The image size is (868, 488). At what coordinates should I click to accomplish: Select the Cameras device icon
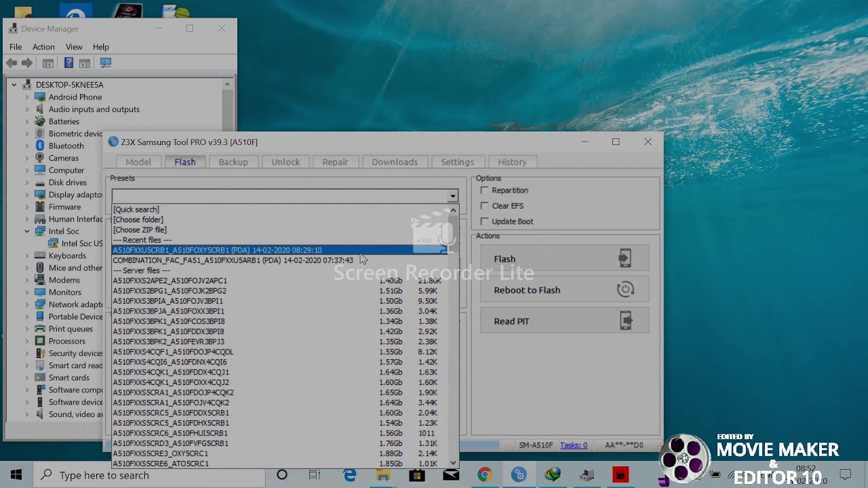[x=40, y=158]
